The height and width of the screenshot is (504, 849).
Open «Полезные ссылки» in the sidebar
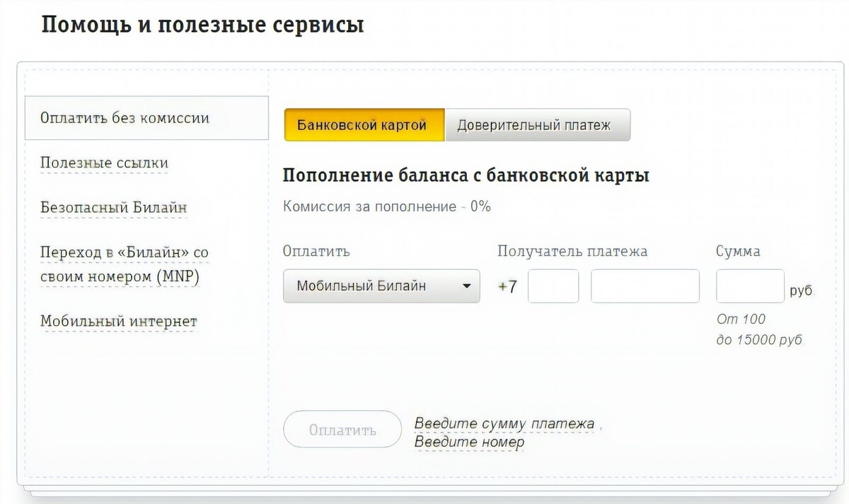(x=103, y=163)
